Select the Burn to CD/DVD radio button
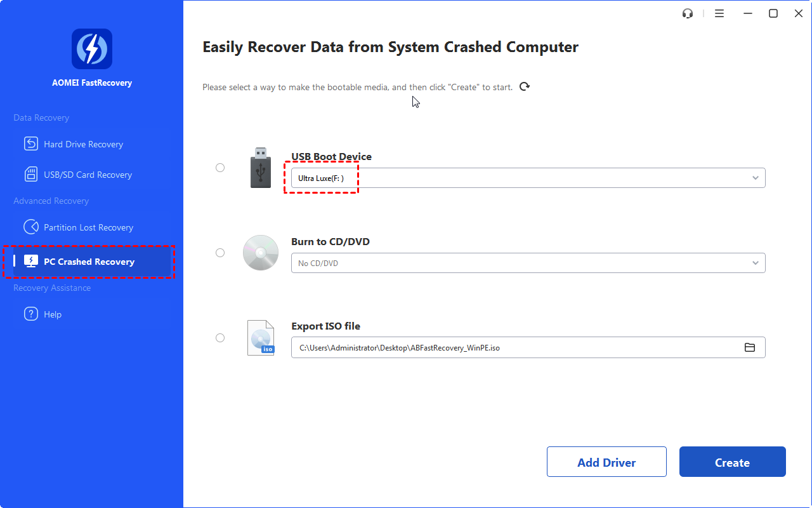Viewport: 812px width, 508px height. point(220,253)
